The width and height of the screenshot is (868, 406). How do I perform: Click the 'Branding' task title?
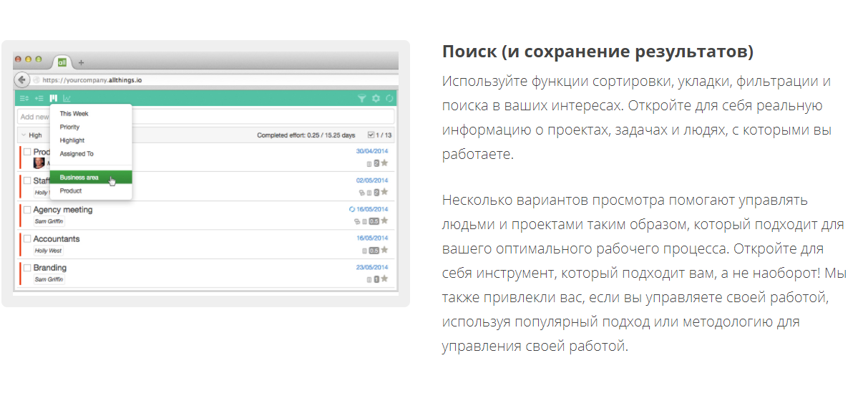pyautogui.click(x=50, y=268)
